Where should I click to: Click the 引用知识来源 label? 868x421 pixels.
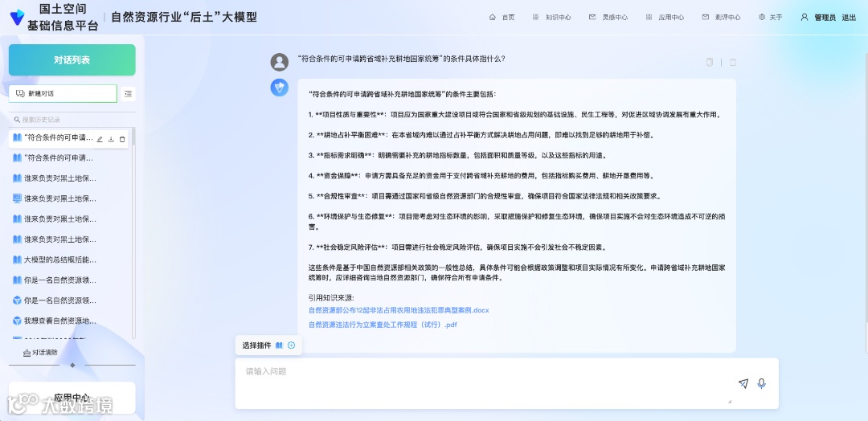click(331, 297)
